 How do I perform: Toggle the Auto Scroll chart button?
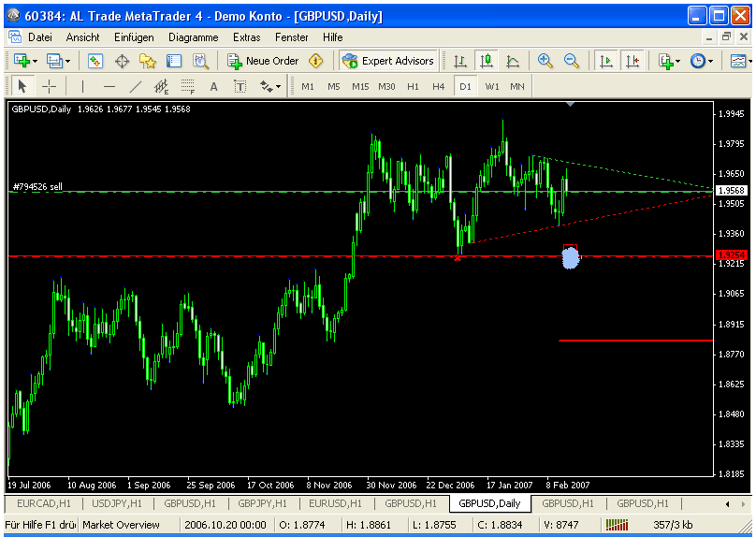[x=605, y=61]
